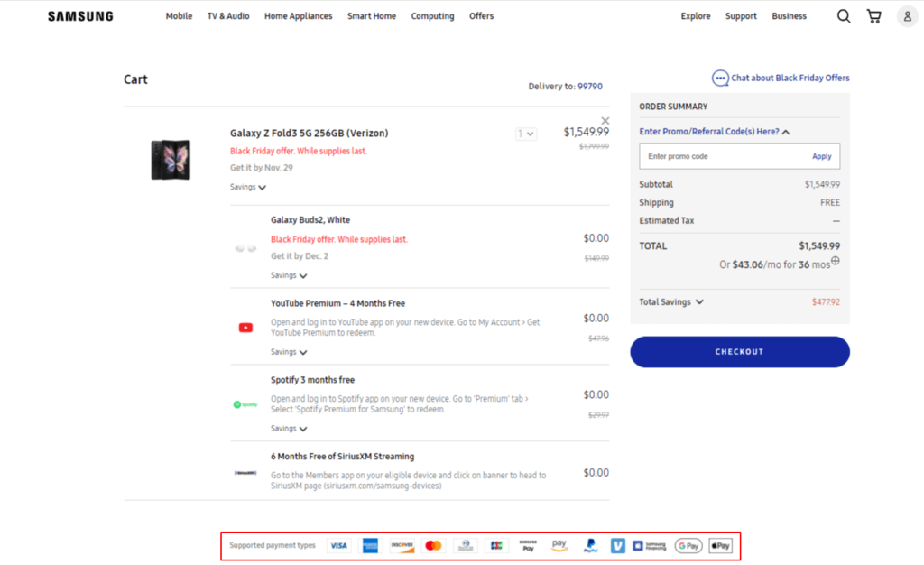
Task: Open the quantity dropdown for Galaxy Z Fold3
Action: tap(526, 134)
